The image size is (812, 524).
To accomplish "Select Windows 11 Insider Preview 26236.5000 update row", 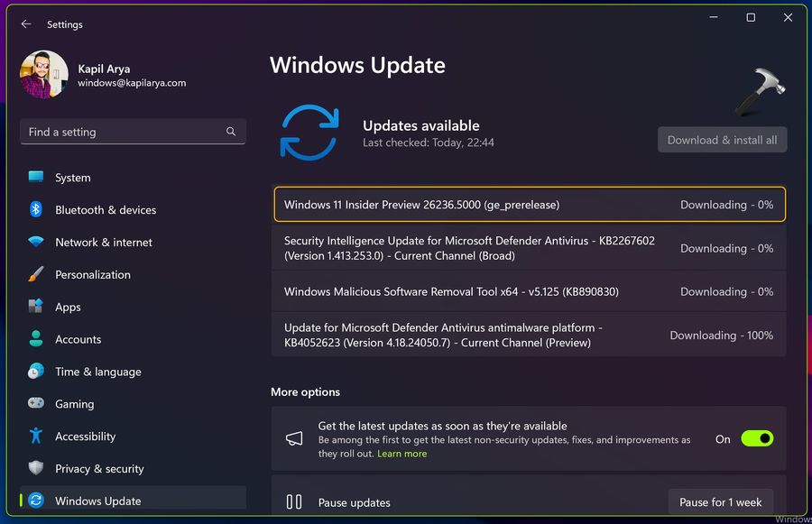I will click(x=530, y=205).
